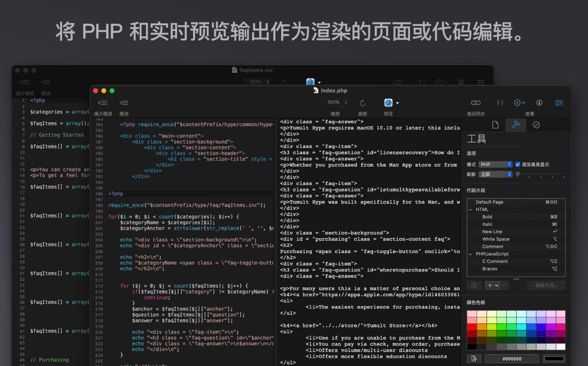Click the increase indent (缩进) icon

point(124,103)
